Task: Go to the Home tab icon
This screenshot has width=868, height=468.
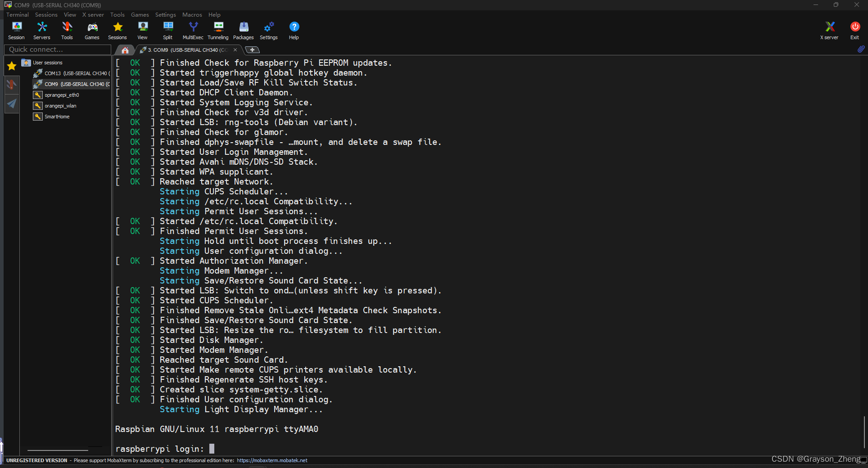Action: pyautogui.click(x=125, y=50)
